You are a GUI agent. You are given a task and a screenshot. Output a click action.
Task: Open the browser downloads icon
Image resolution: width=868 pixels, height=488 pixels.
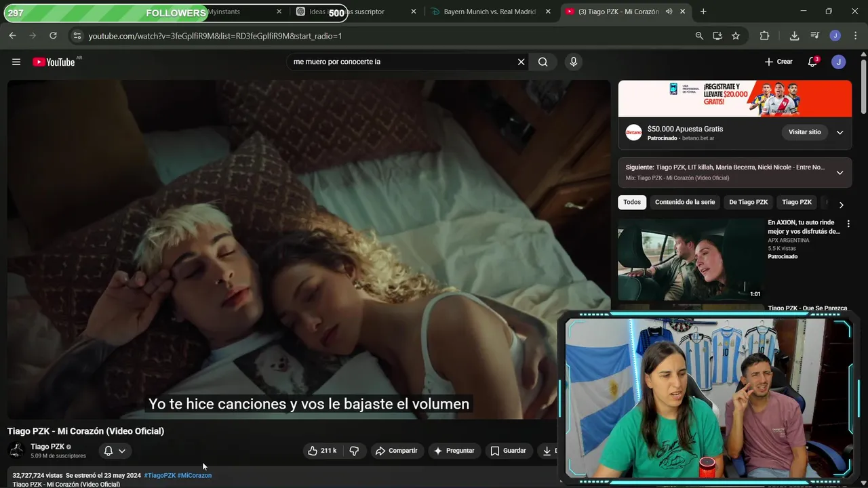[x=794, y=36]
